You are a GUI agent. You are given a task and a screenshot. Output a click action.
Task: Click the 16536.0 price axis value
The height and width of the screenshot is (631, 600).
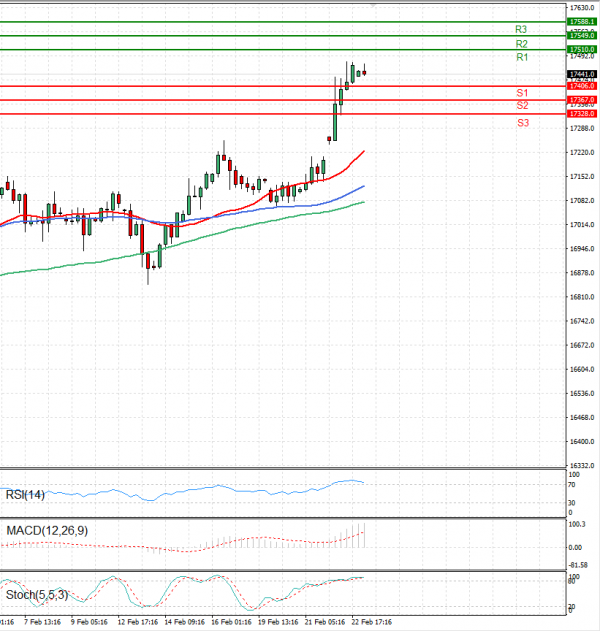click(x=582, y=394)
